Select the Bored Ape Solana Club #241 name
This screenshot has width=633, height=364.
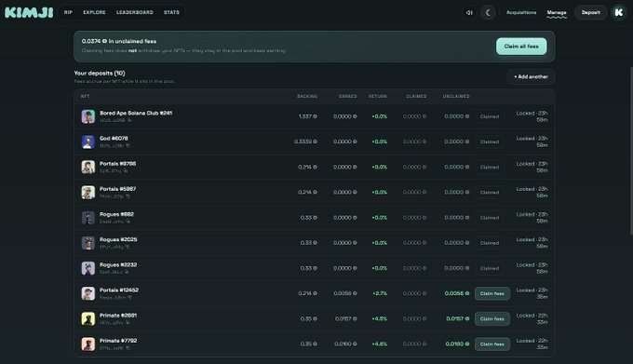(x=136, y=113)
